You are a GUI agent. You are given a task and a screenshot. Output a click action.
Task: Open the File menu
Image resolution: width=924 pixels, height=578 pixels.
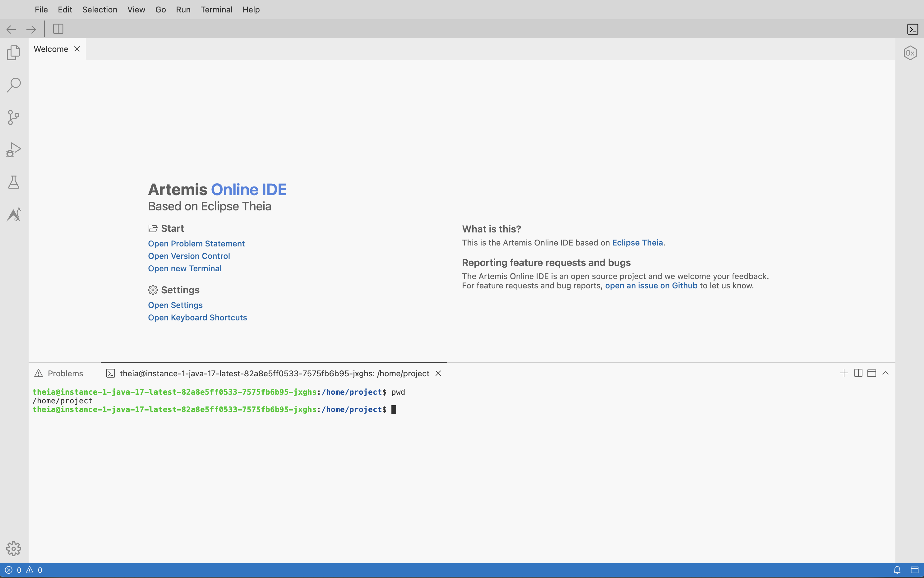(x=41, y=10)
